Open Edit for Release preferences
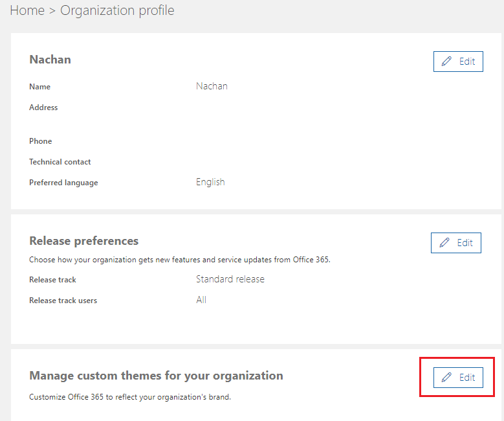The height and width of the screenshot is (421, 504). 456,243
